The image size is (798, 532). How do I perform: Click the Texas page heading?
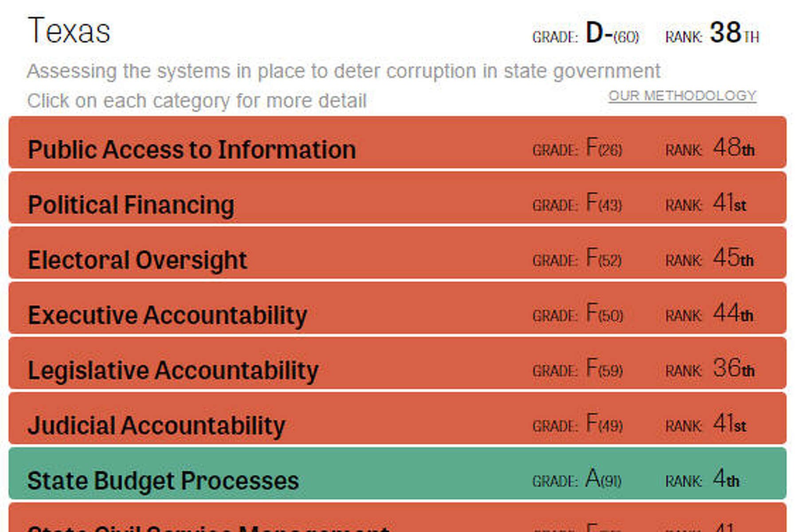tap(69, 31)
